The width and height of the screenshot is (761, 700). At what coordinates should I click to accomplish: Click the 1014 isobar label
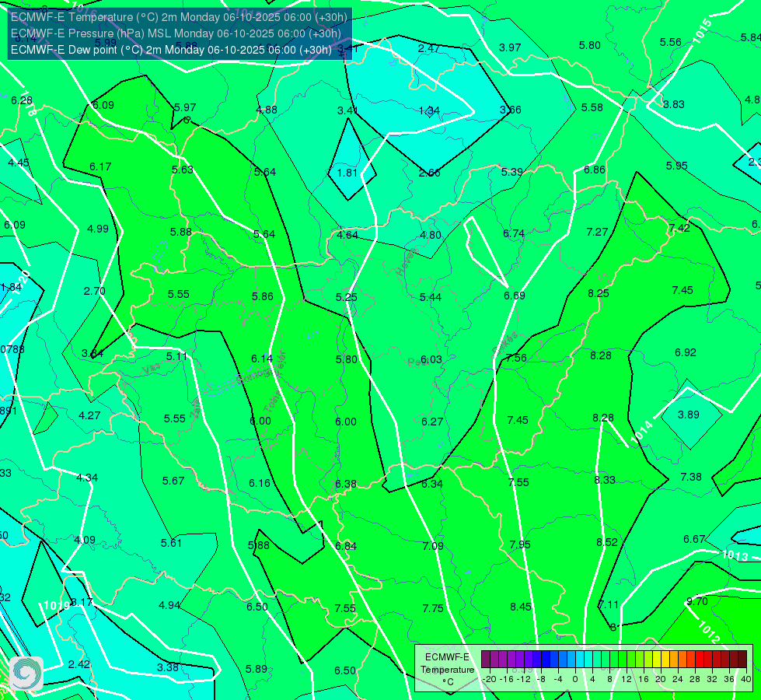click(x=641, y=432)
